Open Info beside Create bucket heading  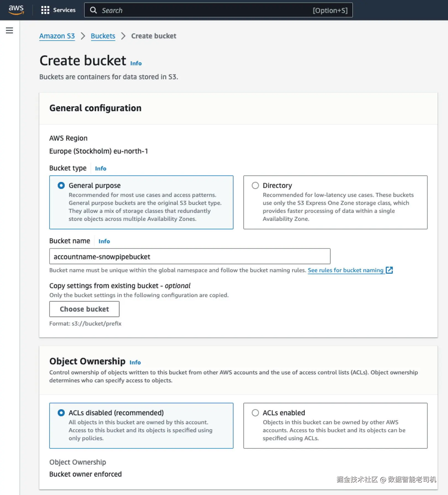(136, 63)
